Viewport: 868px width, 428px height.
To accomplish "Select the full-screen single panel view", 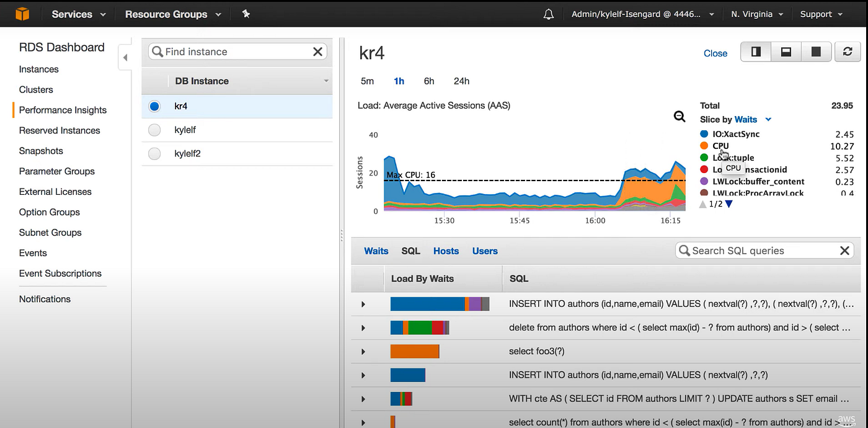I will (816, 51).
